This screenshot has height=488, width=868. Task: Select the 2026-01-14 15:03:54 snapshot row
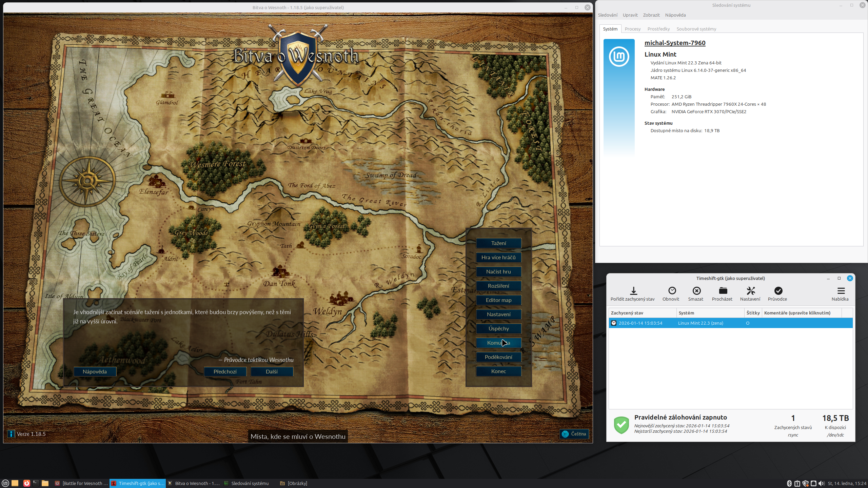(x=640, y=323)
